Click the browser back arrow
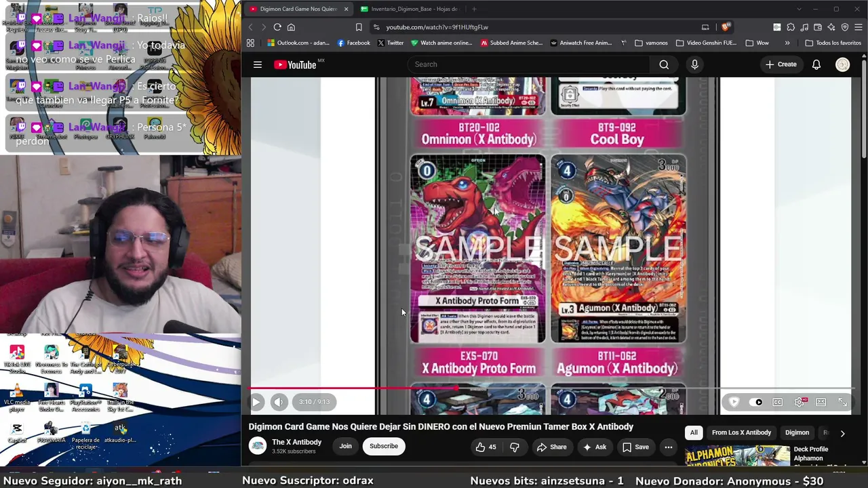This screenshot has height=488, width=868. (250, 27)
